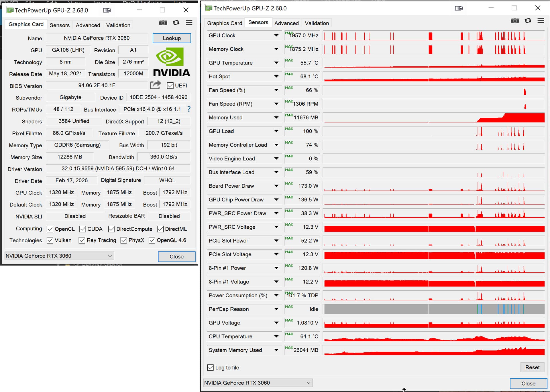Click the Memory Used graph area
The height and width of the screenshot is (392, 550).
pyautogui.click(x=434, y=118)
